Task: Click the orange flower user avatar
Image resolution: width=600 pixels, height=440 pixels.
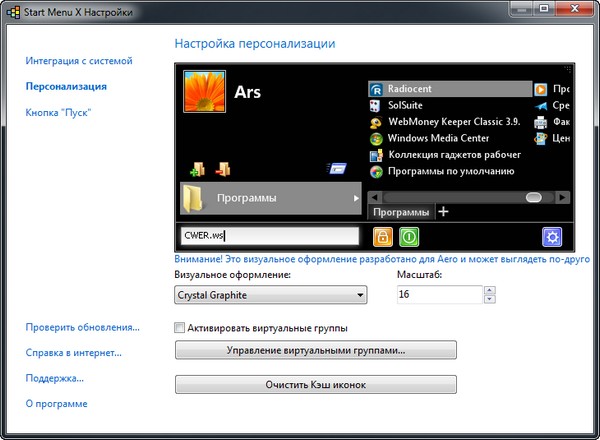Action: click(204, 91)
